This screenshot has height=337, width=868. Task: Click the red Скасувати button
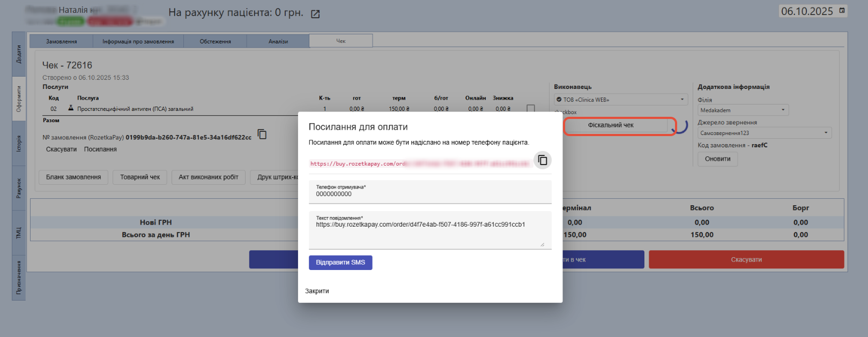coord(746,259)
